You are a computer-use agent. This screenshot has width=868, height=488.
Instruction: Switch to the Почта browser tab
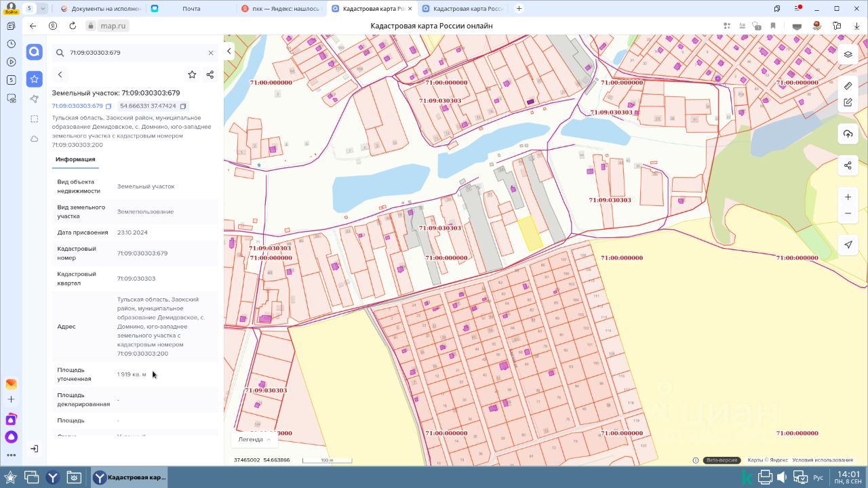click(x=191, y=9)
